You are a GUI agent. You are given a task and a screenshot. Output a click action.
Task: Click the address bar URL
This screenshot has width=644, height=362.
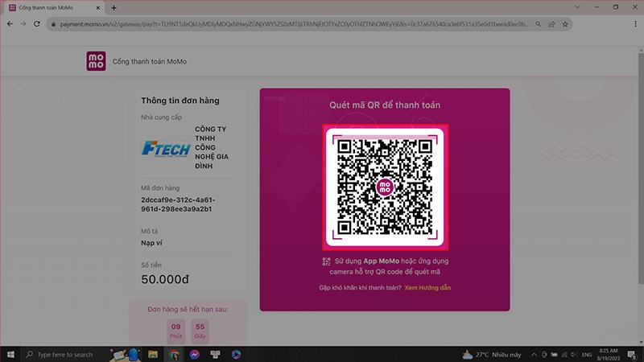point(295,24)
